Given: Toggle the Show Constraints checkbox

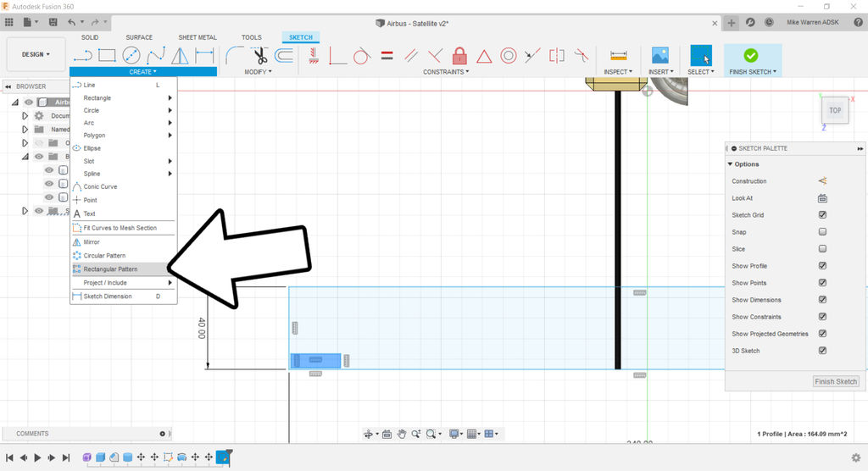Looking at the screenshot, I should click(822, 317).
